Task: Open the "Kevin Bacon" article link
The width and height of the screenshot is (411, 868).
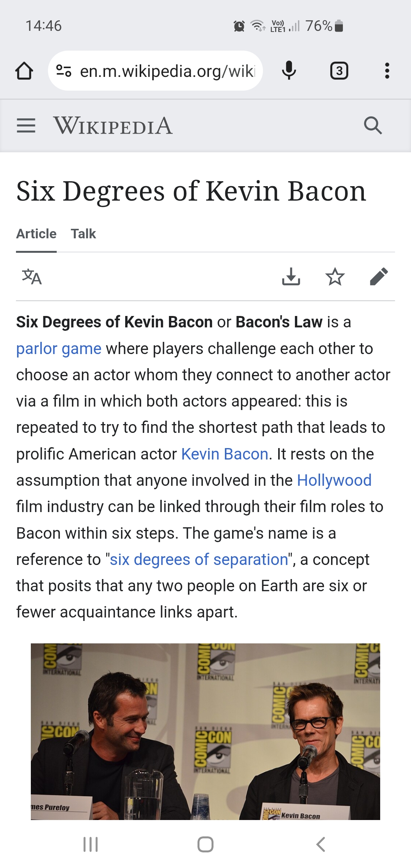Action: pyautogui.click(x=225, y=454)
